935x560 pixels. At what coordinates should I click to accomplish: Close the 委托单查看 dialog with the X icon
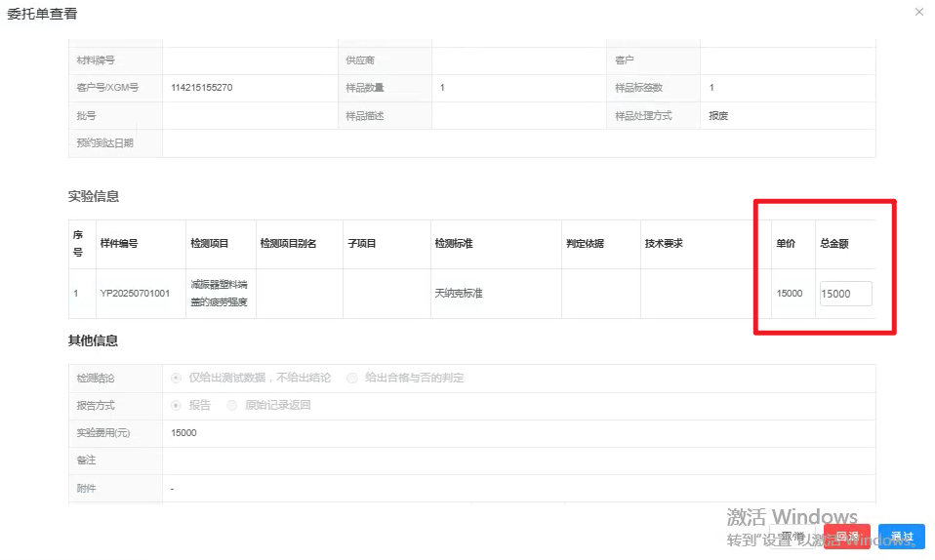coord(919,12)
